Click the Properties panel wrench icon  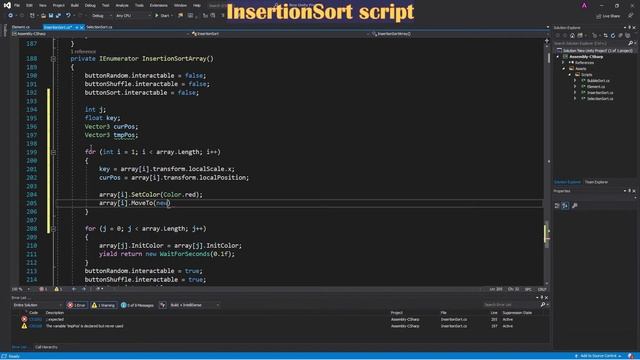pos(575,206)
